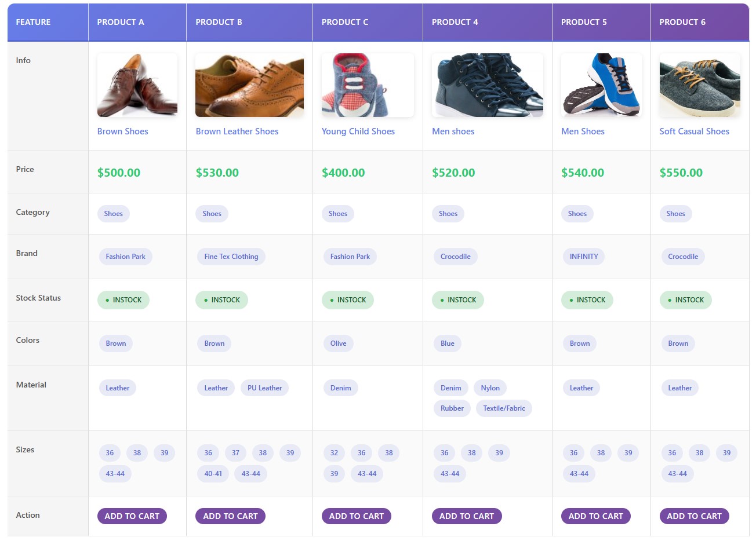756x541 pixels.
Task: Select the Men shoes link under Product 4
Action: tap(453, 131)
